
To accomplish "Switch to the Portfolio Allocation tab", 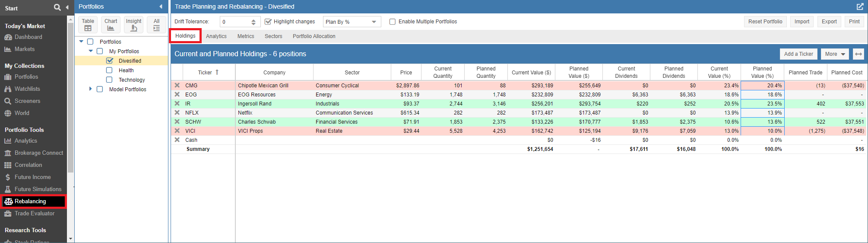I will (314, 36).
